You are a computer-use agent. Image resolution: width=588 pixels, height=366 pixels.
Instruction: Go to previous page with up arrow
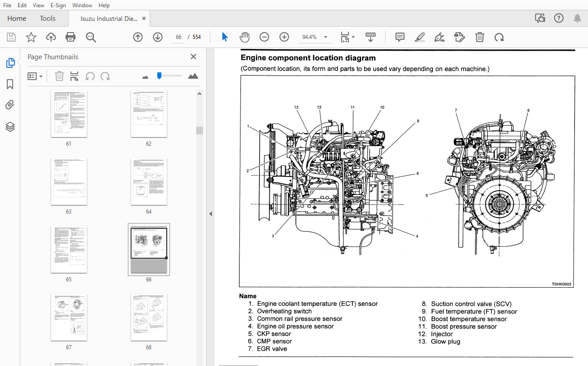(x=138, y=37)
